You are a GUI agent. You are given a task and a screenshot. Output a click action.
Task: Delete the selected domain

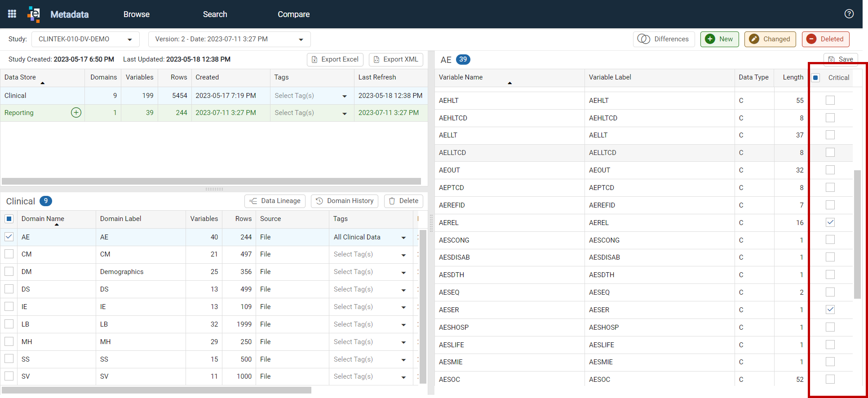[x=403, y=201]
